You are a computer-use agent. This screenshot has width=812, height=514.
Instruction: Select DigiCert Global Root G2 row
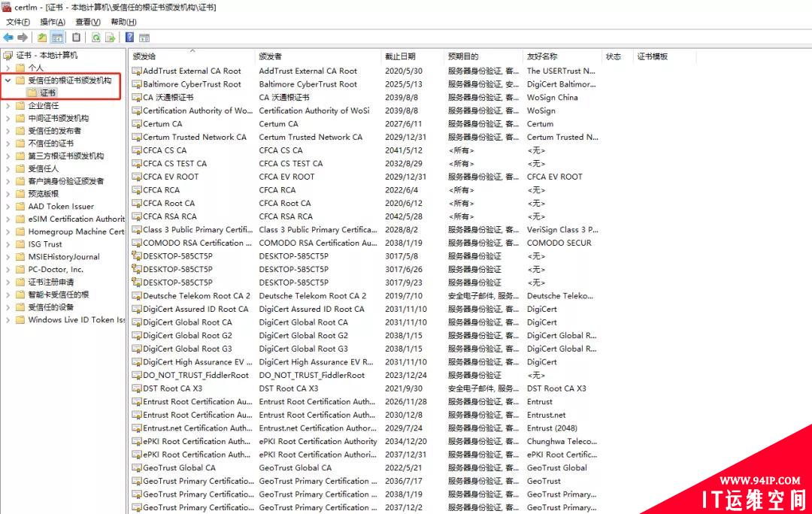(365, 335)
